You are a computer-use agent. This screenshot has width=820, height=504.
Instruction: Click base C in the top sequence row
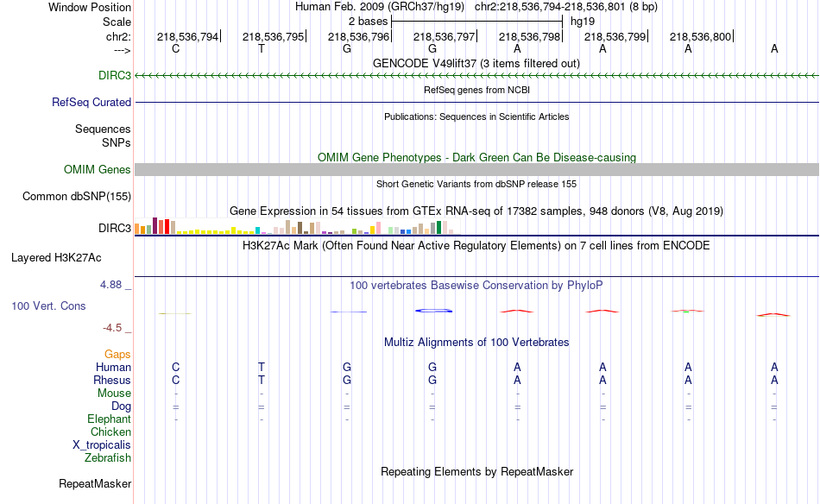pos(176,48)
